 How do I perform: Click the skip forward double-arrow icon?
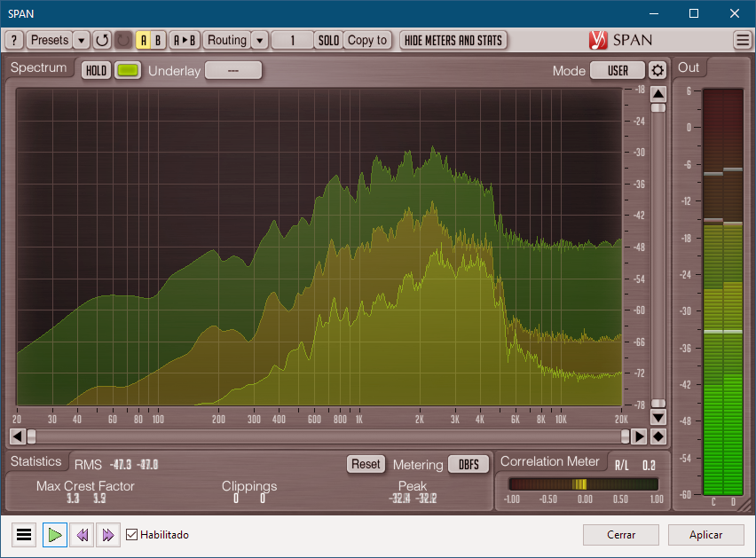coord(108,535)
